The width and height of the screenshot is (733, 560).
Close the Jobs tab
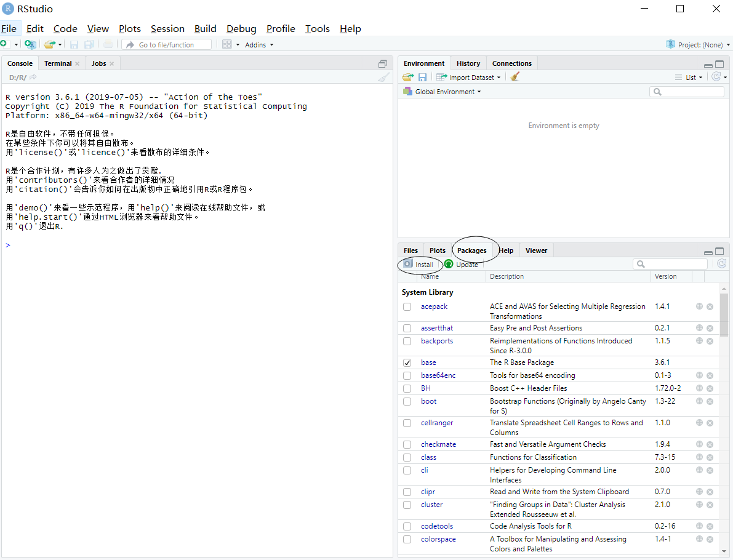(112, 63)
